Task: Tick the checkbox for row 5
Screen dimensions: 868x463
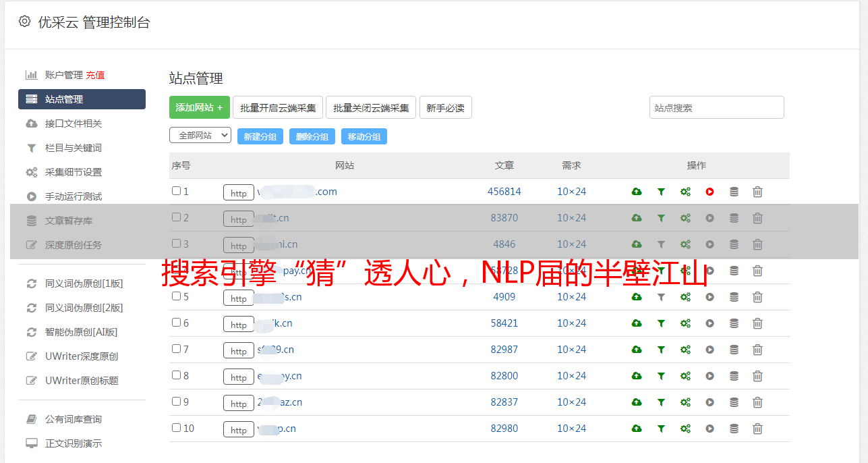Action: pos(176,296)
